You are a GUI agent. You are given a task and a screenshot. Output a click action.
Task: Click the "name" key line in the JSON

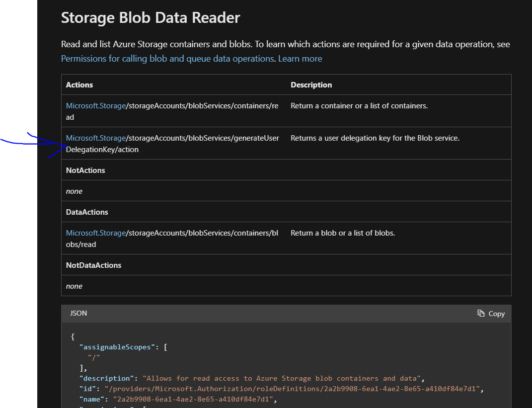click(x=94, y=399)
